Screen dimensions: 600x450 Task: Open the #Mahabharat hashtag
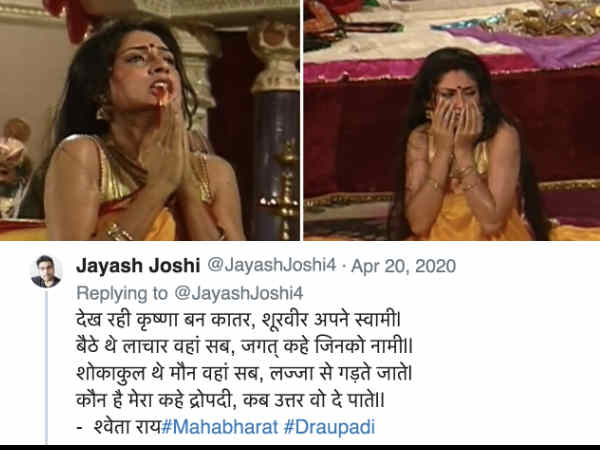[x=220, y=427]
